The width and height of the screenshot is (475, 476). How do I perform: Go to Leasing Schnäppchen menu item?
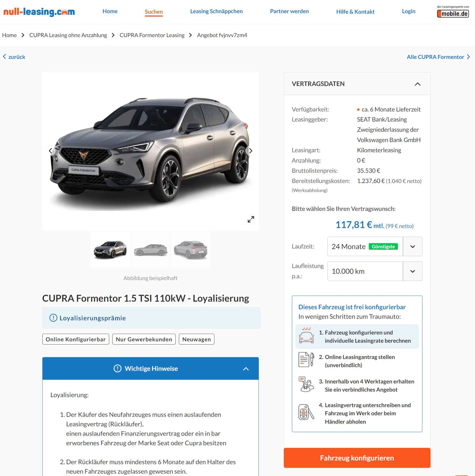(x=216, y=11)
